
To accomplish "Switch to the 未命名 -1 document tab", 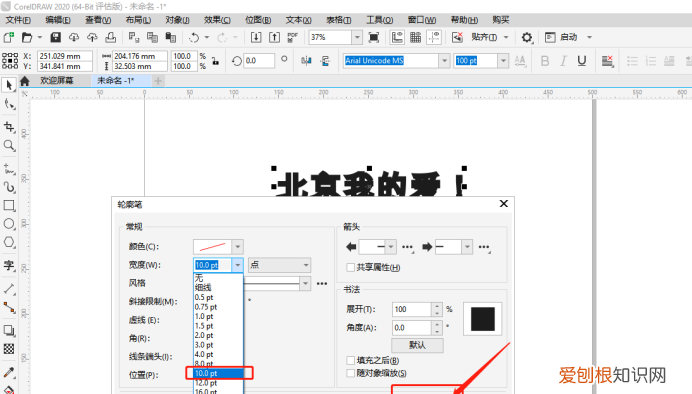I will (x=116, y=81).
